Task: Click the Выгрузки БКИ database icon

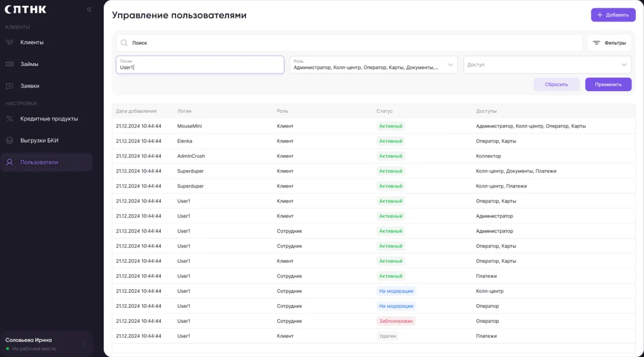Action: click(x=9, y=140)
